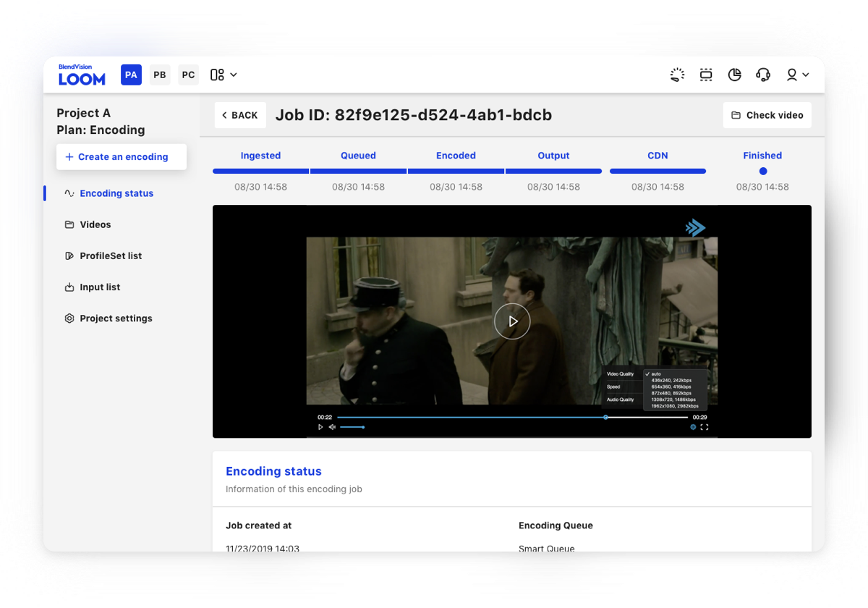Click the CDN progress bar
Image resolution: width=868 pixels, height=608 pixels.
(x=658, y=172)
